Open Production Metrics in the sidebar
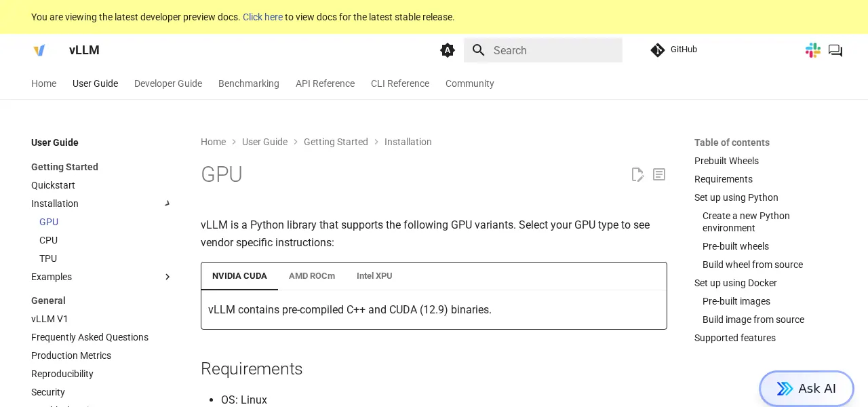The height and width of the screenshot is (407, 868). [x=71, y=355]
